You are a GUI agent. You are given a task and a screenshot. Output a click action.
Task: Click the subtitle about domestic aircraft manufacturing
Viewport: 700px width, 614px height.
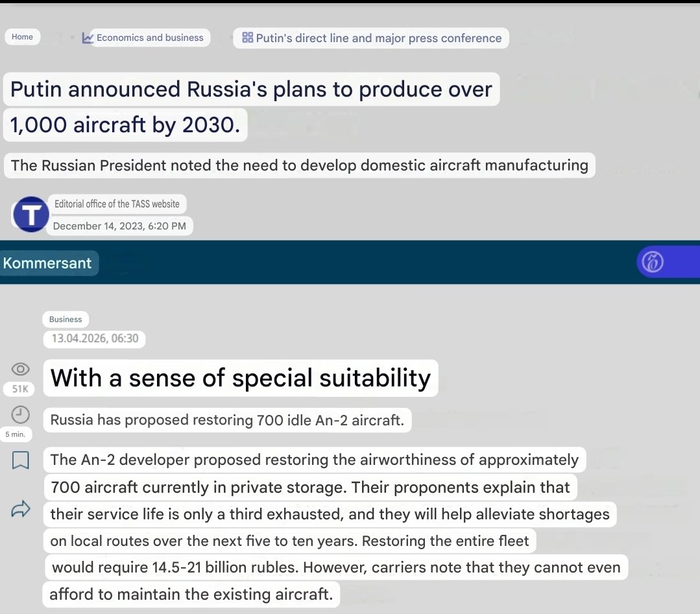click(300, 165)
